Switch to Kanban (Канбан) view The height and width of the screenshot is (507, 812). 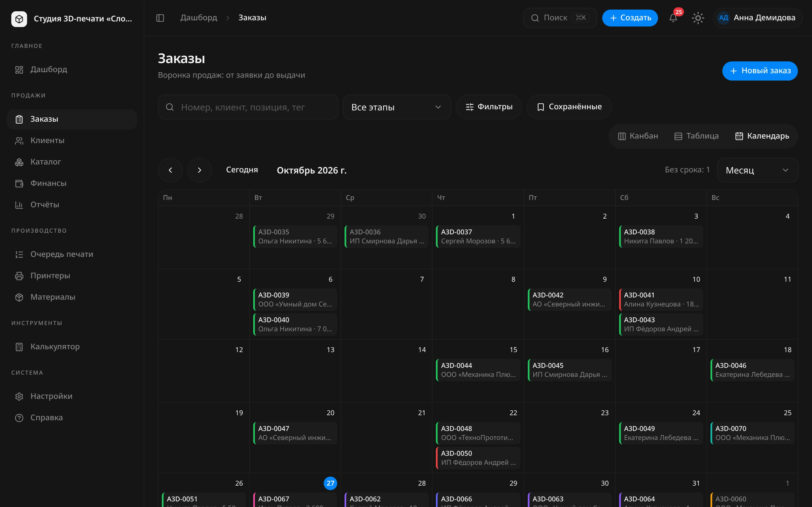(x=638, y=136)
